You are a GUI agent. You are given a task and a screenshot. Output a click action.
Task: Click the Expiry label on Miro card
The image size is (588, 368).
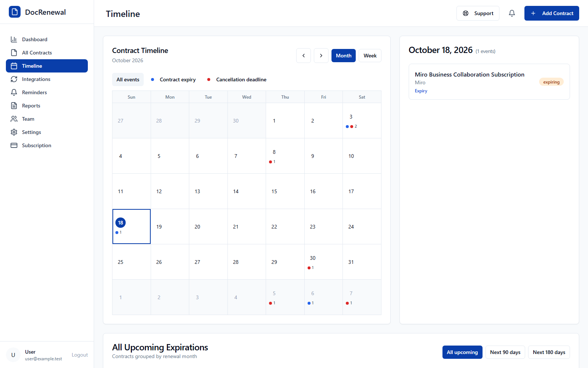pyautogui.click(x=421, y=91)
